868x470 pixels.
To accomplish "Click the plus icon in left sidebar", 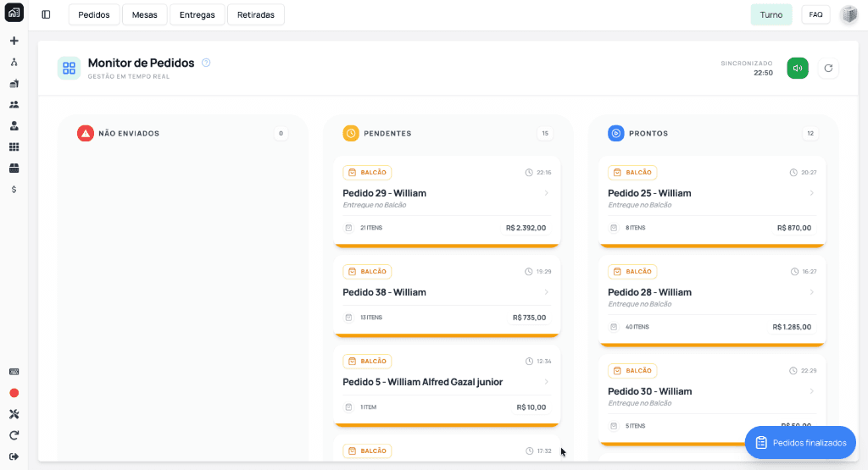I will (x=14, y=41).
